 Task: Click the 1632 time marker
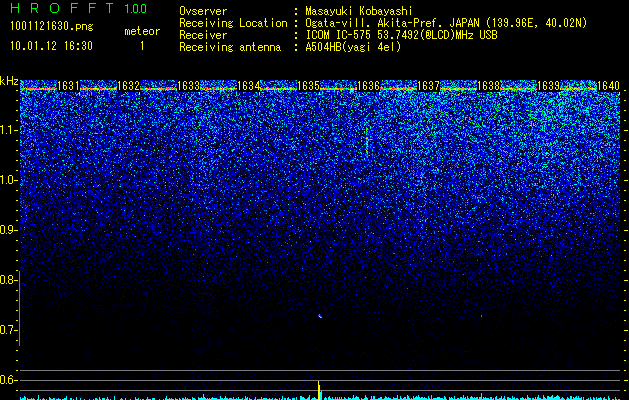pyautogui.click(x=128, y=86)
